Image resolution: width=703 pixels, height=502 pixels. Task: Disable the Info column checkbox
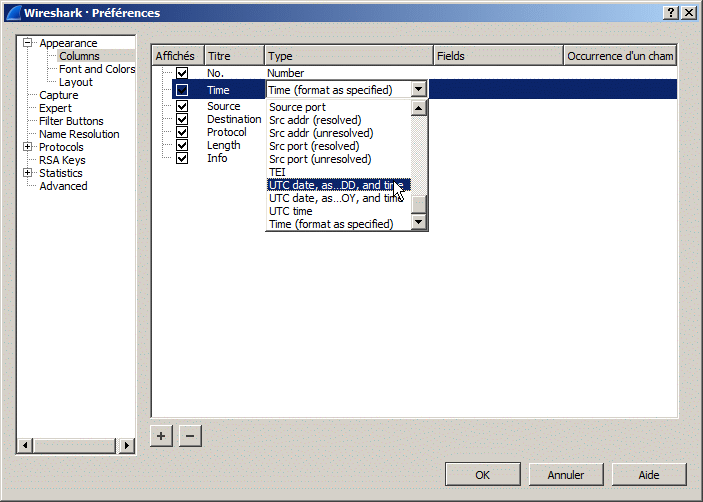(x=182, y=158)
